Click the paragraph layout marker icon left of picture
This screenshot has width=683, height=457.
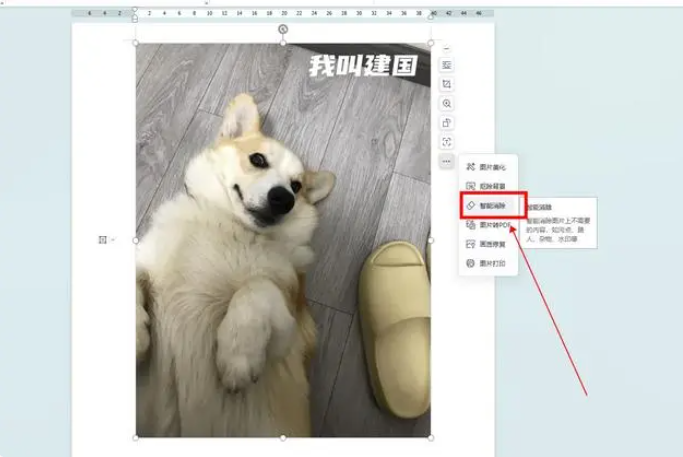[103, 240]
